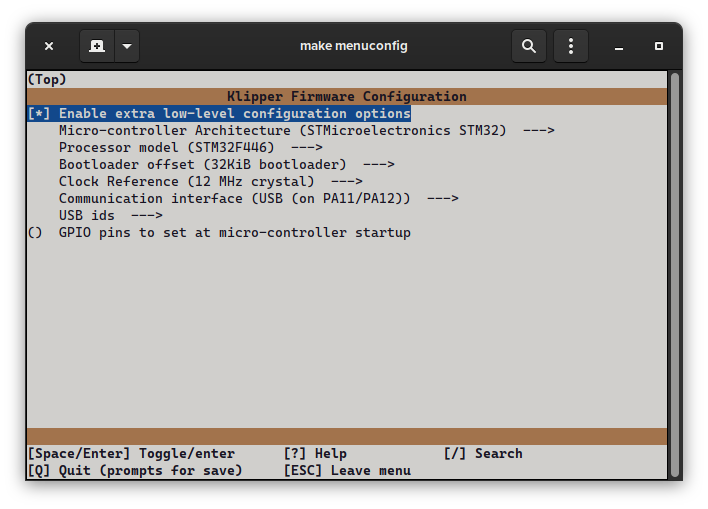This screenshot has height=509, width=708.
Task: Open a new terminal tab
Action: pyautogui.click(x=97, y=46)
